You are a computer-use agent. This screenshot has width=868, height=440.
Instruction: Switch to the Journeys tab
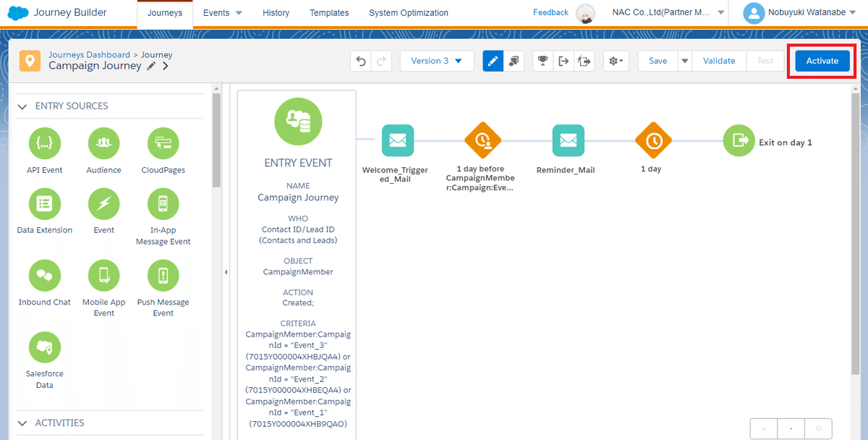[x=165, y=13]
